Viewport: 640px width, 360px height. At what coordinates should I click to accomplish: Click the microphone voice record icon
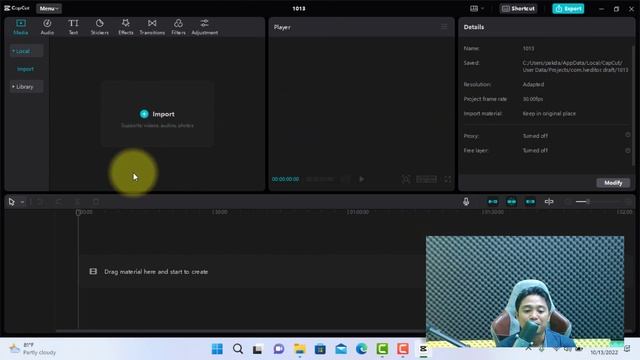(x=466, y=202)
